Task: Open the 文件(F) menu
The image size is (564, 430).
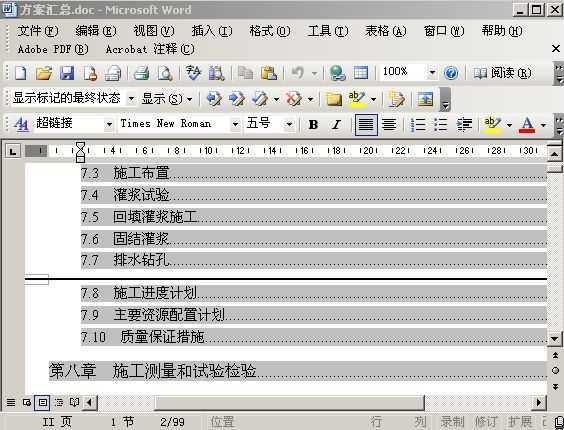Action: click(38, 31)
